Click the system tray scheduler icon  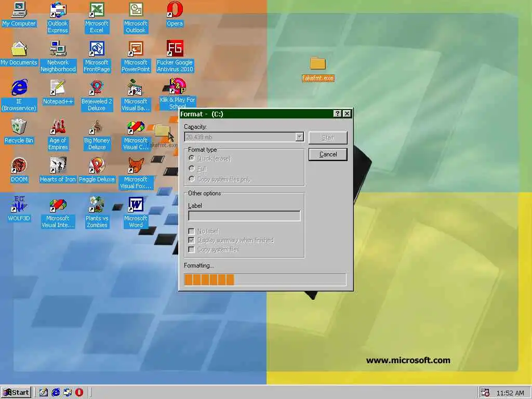pos(485,393)
